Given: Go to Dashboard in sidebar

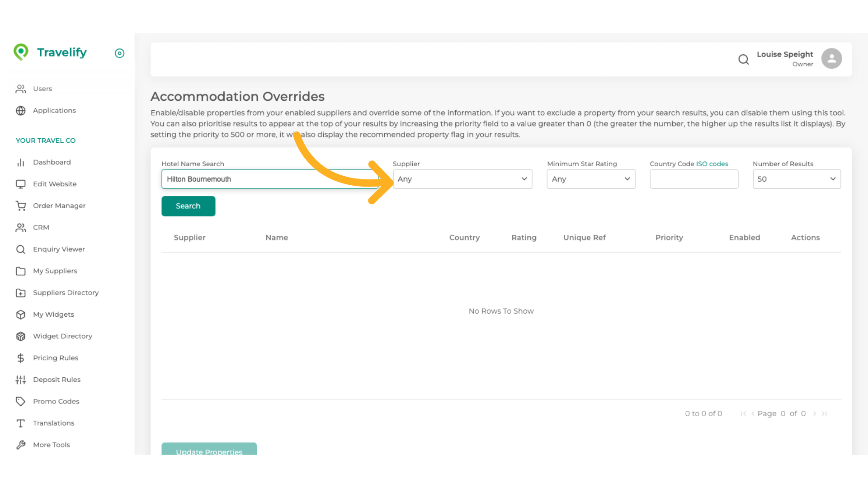Looking at the screenshot, I should tap(52, 162).
